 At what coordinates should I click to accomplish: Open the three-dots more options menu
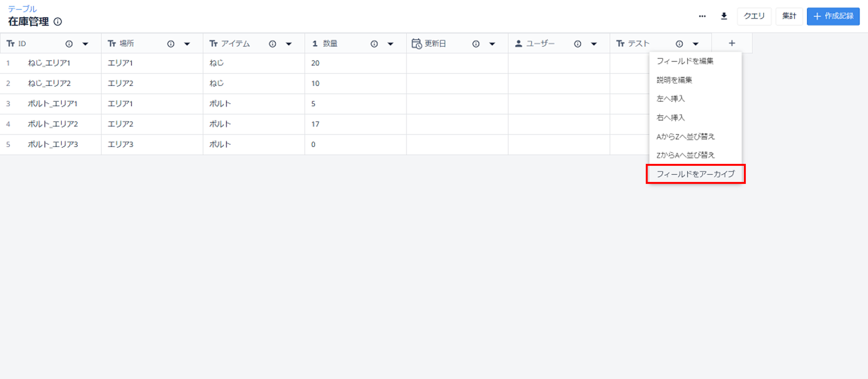[702, 16]
